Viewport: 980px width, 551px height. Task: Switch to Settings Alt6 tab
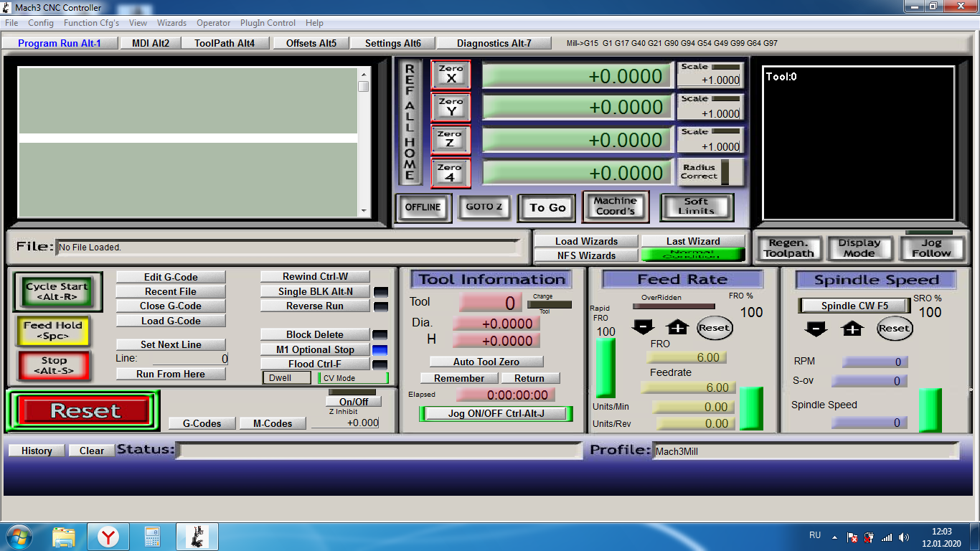point(393,43)
